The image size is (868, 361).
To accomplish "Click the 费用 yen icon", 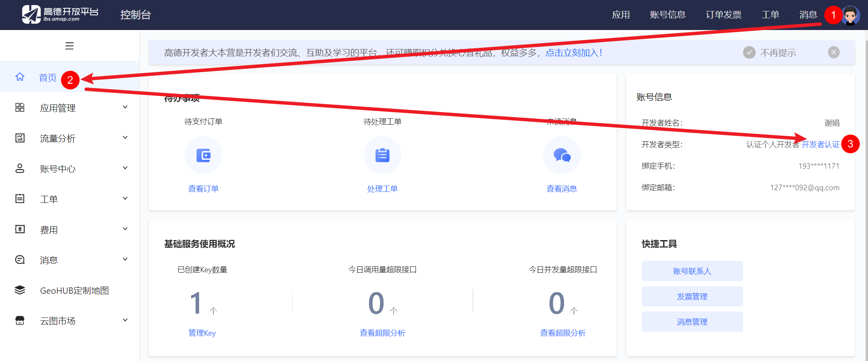I will coord(20,229).
